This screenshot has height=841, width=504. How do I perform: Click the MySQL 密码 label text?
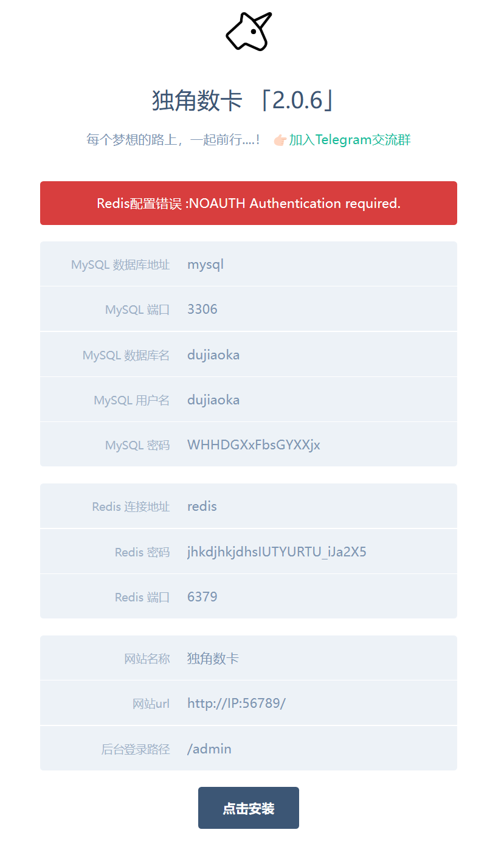click(137, 445)
